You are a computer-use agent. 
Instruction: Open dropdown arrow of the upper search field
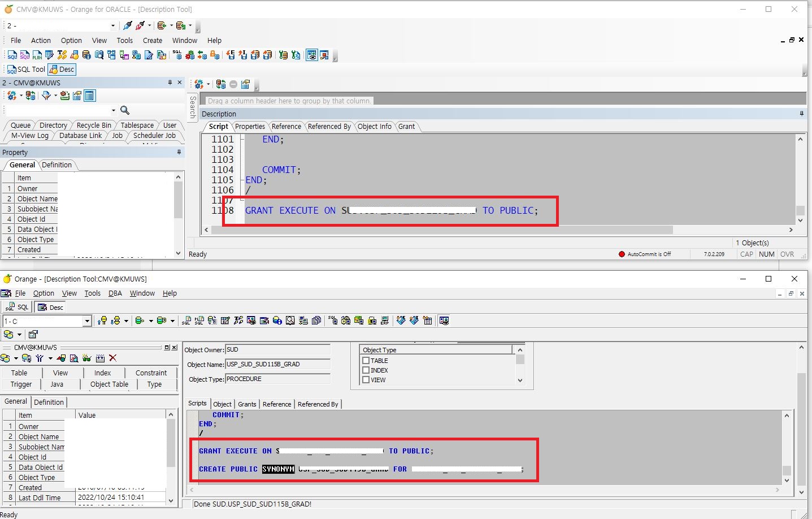pos(113,110)
